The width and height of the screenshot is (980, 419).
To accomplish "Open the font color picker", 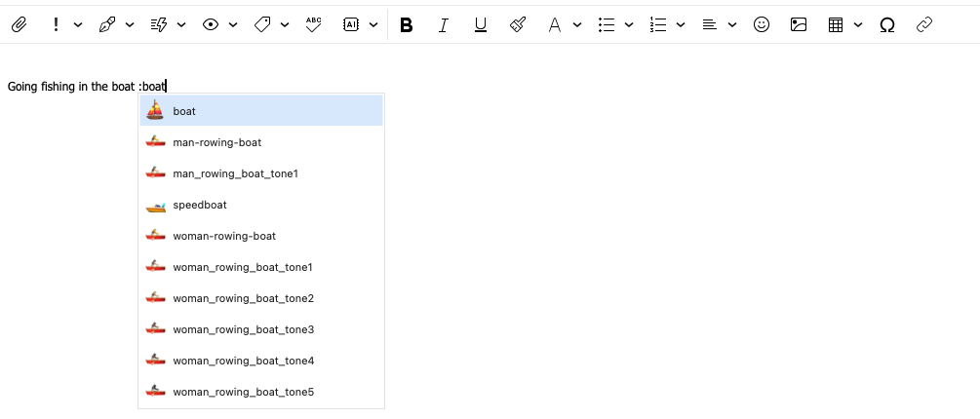I will pyautogui.click(x=555, y=25).
